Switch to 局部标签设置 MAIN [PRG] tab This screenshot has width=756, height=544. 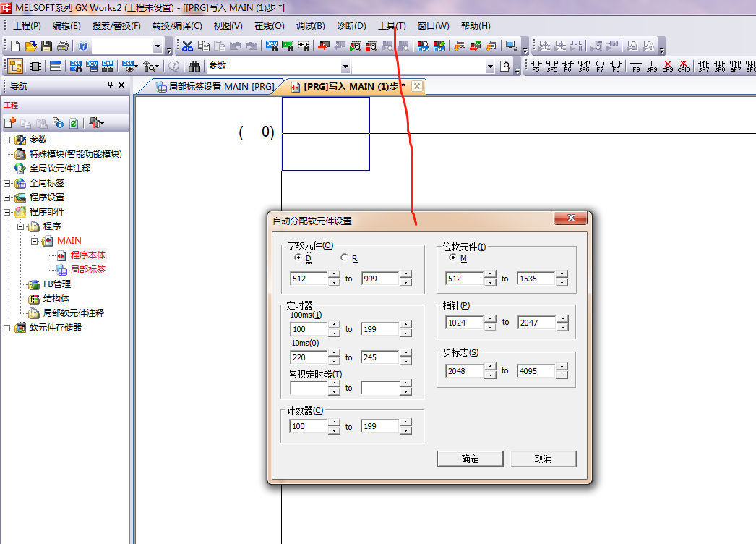click(x=215, y=87)
